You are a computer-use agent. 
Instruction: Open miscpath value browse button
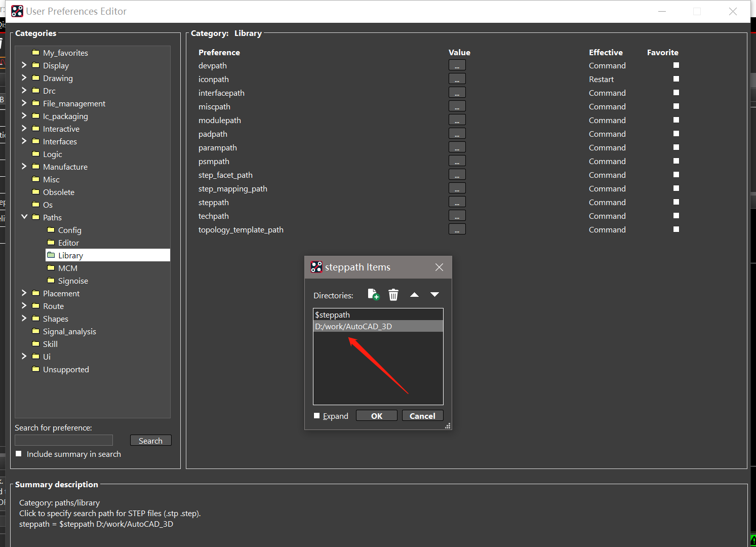pyautogui.click(x=457, y=106)
